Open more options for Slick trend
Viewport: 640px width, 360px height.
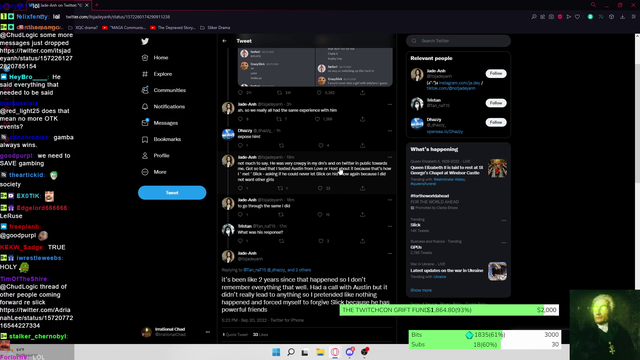tap(504, 220)
